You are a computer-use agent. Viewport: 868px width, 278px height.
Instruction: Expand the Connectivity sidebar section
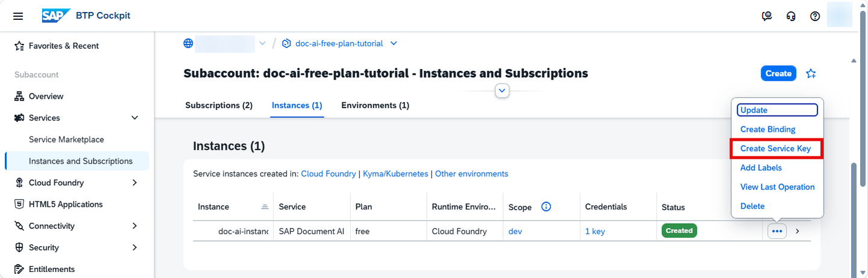pos(134,226)
